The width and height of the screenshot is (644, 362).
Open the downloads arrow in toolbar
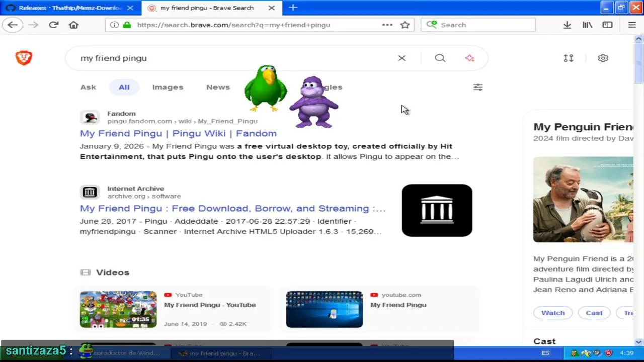tap(567, 25)
